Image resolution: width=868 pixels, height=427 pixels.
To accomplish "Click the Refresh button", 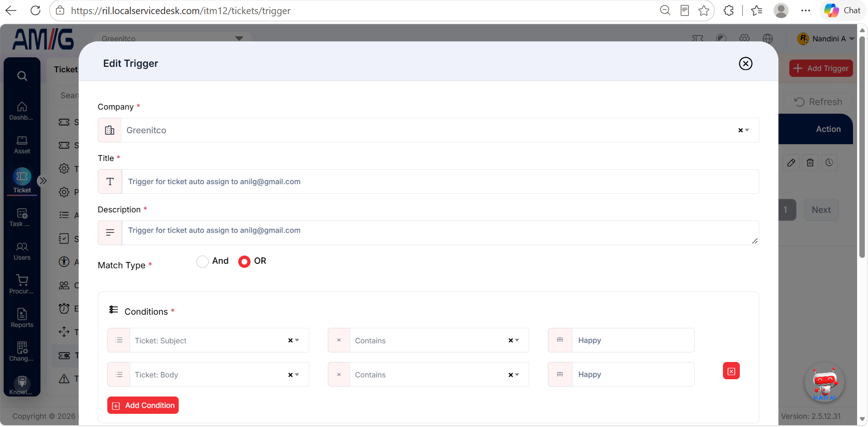I will click(x=818, y=102).
